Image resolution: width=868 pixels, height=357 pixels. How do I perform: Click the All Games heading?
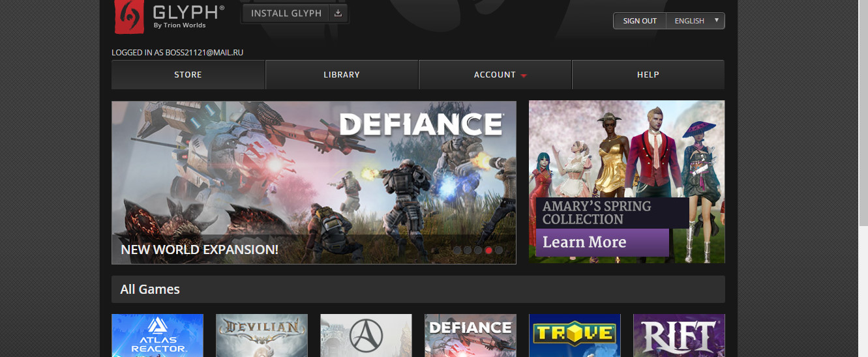tap(150, 289)
